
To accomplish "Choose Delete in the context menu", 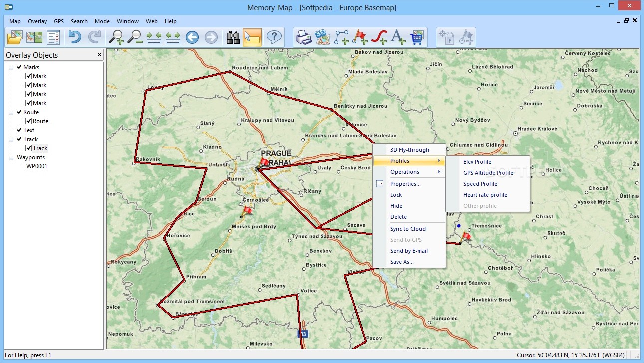I will click(x=409, y=217).
